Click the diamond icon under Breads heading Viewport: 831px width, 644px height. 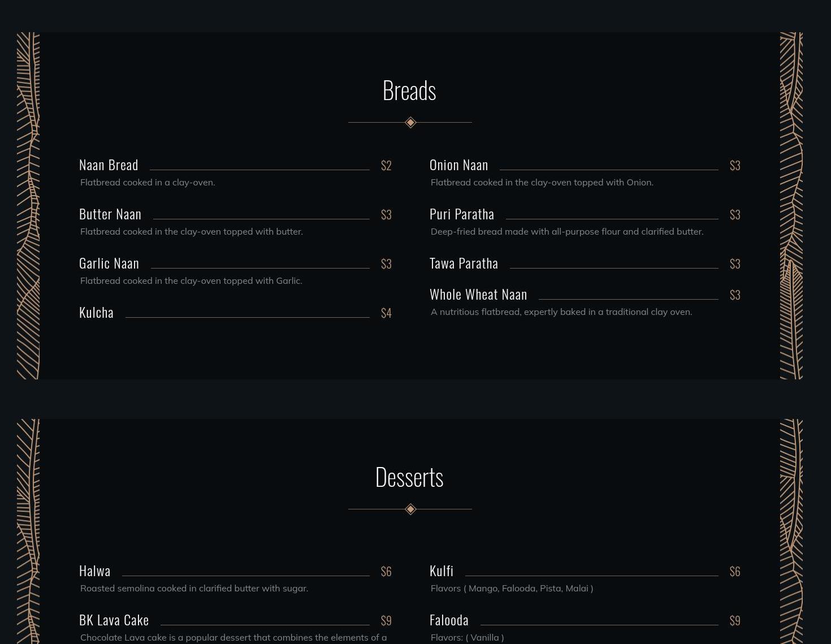pyautogui.click(x=410, y=122)
